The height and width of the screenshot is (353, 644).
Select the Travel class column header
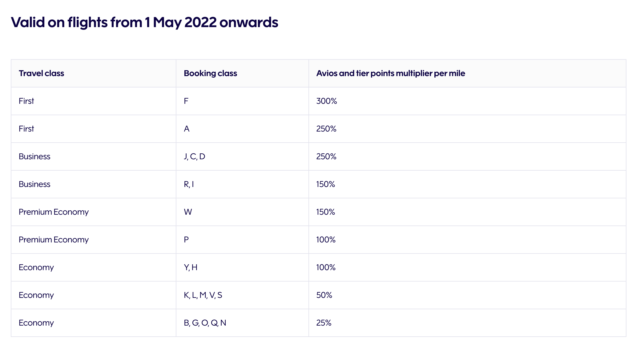(94, 73)
